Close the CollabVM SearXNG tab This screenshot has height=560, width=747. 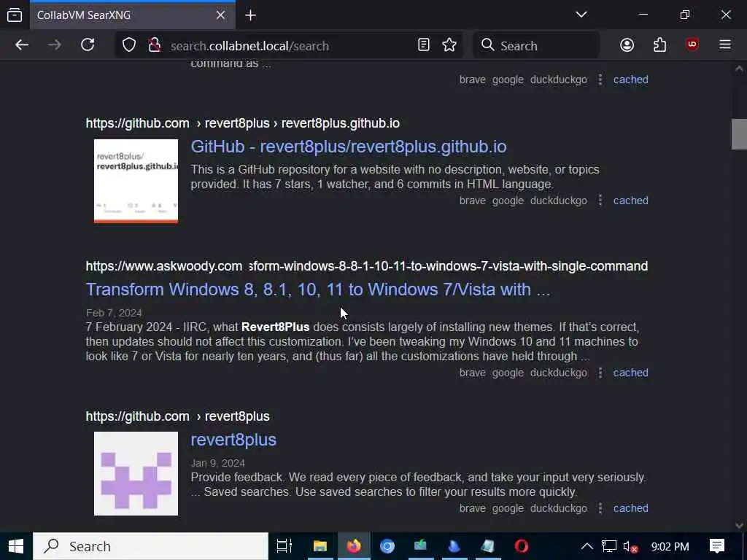coord(220,15)
